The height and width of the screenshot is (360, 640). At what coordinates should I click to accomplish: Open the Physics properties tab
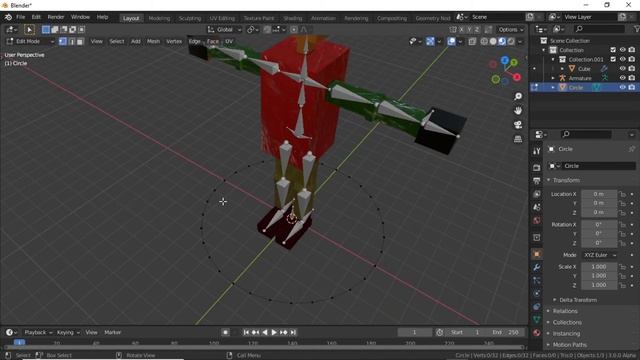(x=537, y=293)
